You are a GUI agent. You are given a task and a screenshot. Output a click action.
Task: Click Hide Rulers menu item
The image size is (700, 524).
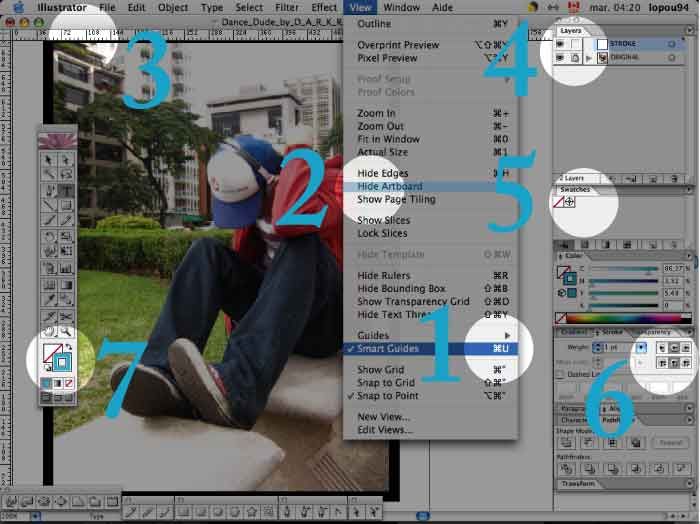(x=430, y=275)
